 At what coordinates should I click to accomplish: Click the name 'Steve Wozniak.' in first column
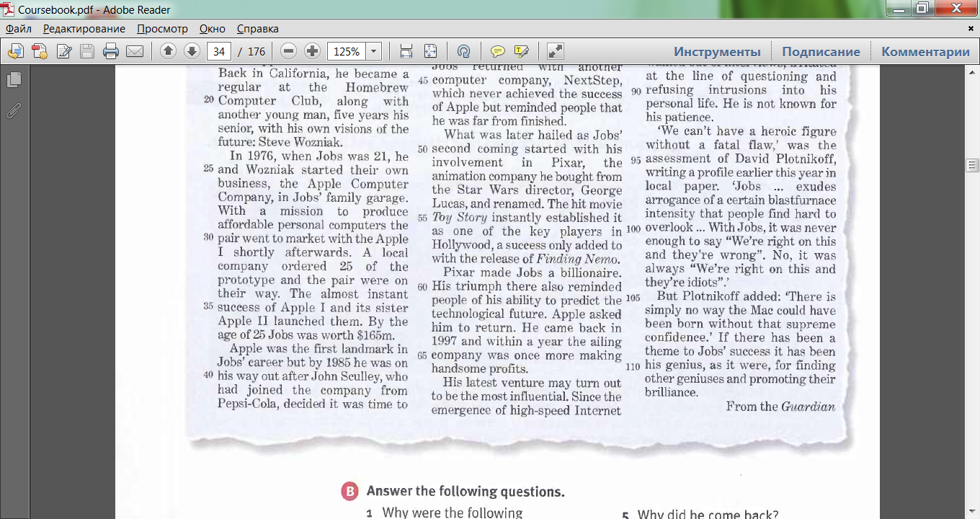pos(300,142)
